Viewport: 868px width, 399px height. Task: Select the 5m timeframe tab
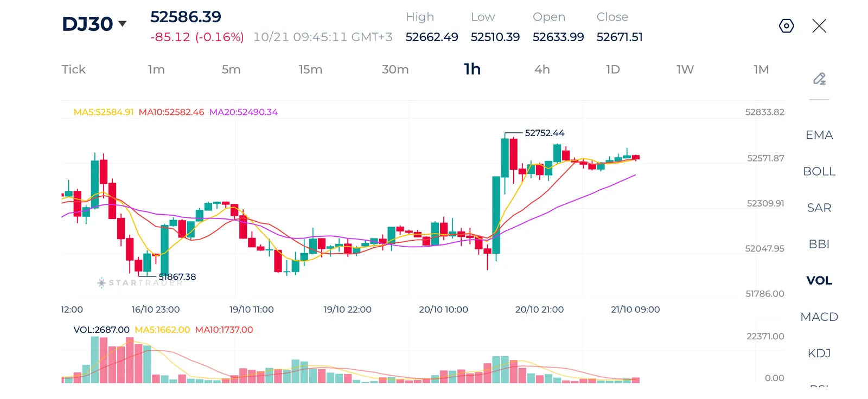click(x=231, y=69)
